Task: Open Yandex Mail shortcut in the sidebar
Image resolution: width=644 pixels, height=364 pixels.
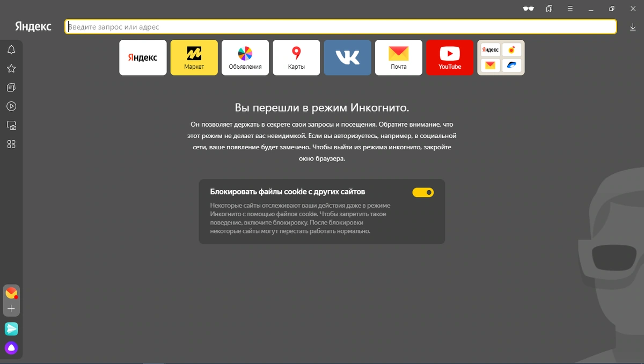Action: coord(11,293)
